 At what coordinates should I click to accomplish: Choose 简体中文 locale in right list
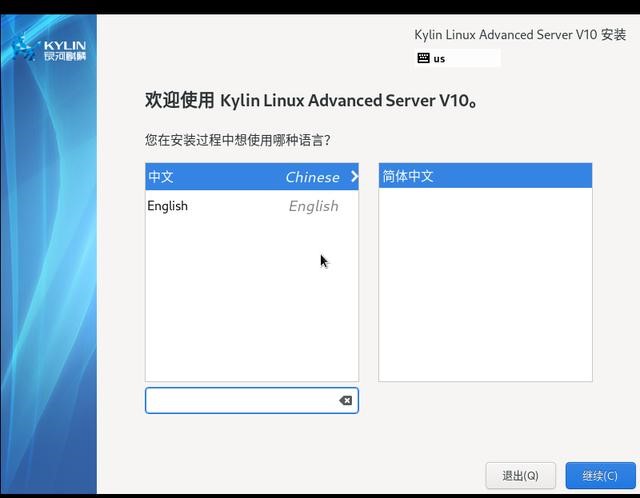(485, 176)
